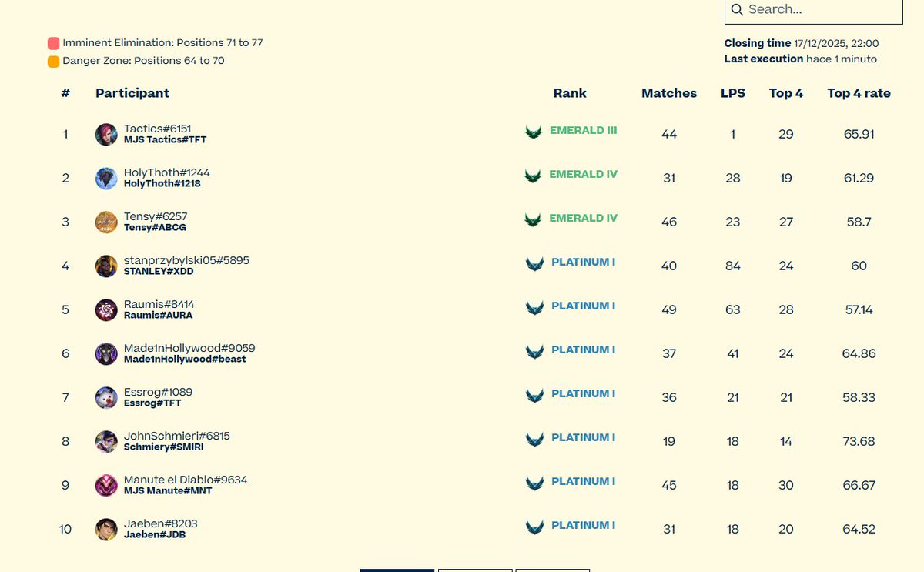Select participant name Tactics#6151
The width and height of the screenshot is (924, 572).
tap(158, 129)
